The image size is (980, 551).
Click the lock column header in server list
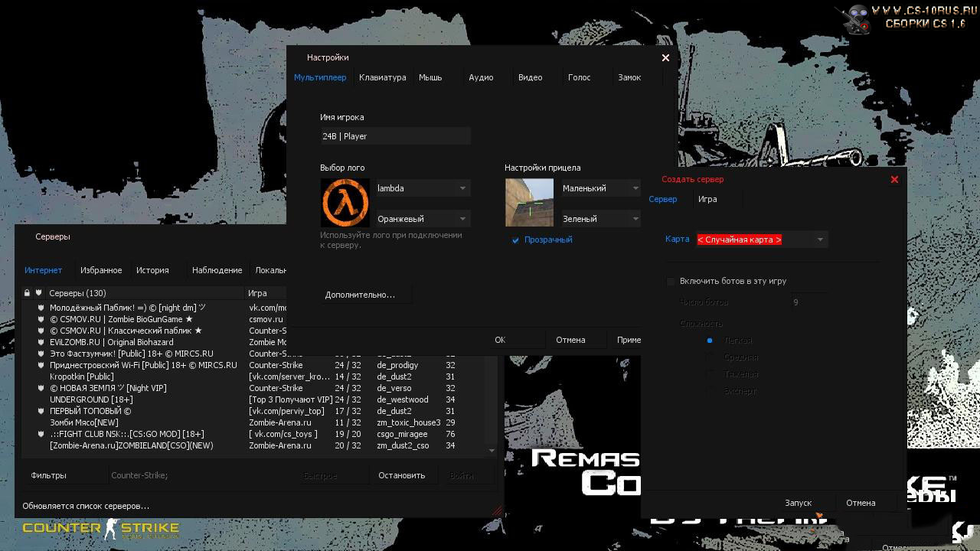click(27, 293)
